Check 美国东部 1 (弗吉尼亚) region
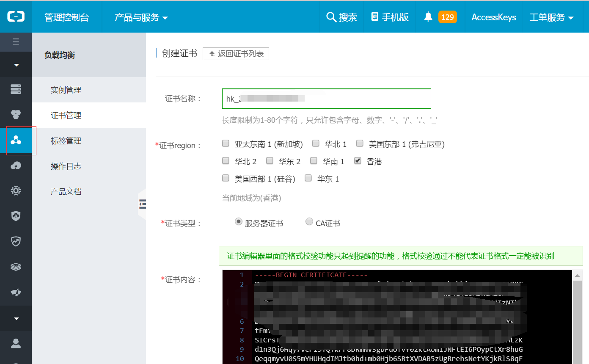 point(360,143)
